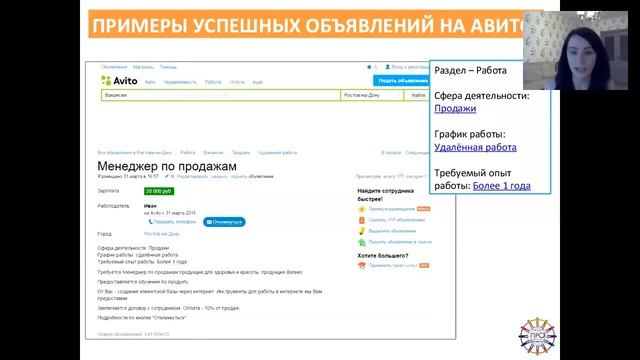Click Объявления link in the top bar

(x=114, y=67)
